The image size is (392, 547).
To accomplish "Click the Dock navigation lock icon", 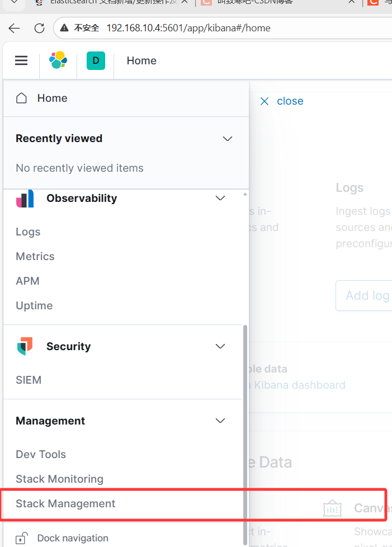I will coord(22,538).
